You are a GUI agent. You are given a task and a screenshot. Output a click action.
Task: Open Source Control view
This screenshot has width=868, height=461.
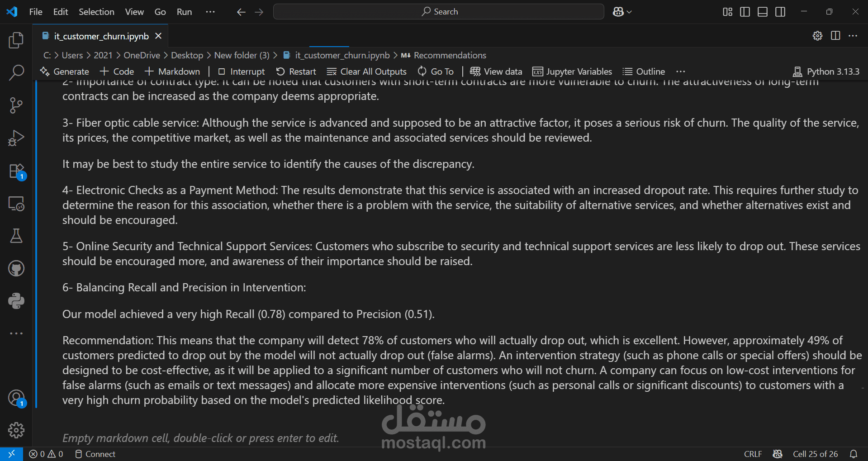tap(16, 105)
